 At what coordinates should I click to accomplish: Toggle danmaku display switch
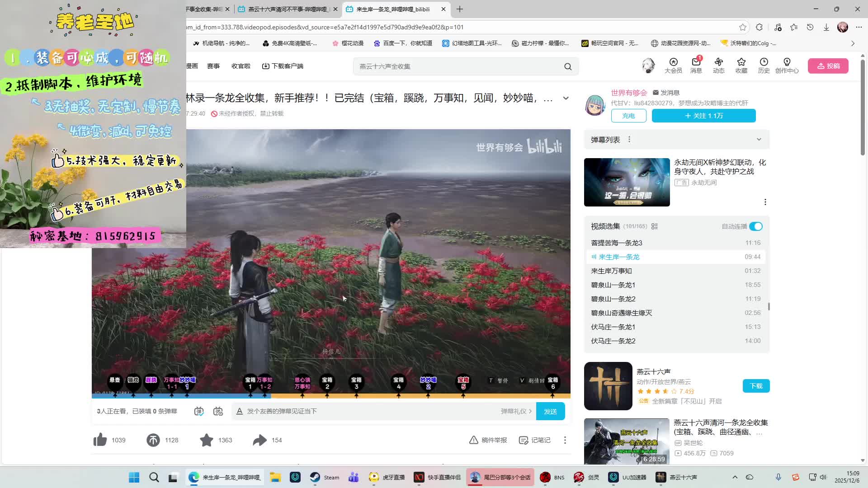(199, 411)
